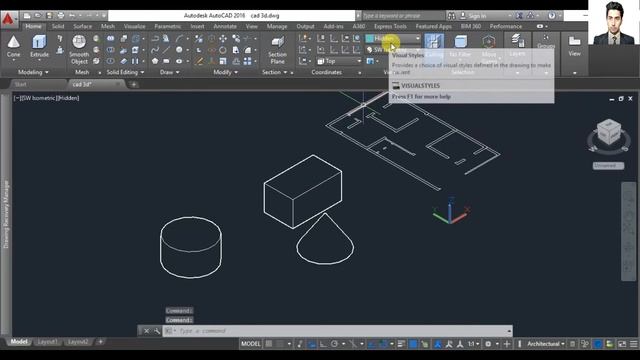Select the Move tool in Modify panel
The width and height of the screenshot is (640, 360).
[x=223, y=38]
